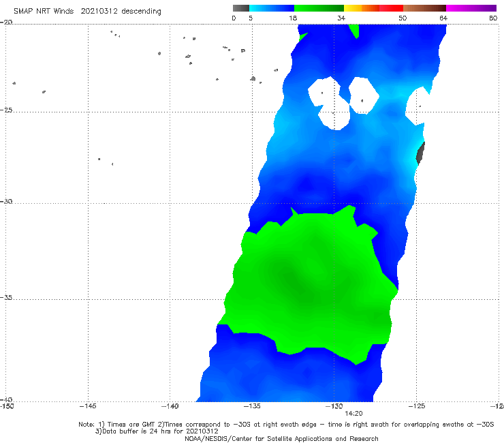
Task: Click the note line starting 'Note: 1) Times are GMT'
Action: pyautogui.click(x=286, y=425)
